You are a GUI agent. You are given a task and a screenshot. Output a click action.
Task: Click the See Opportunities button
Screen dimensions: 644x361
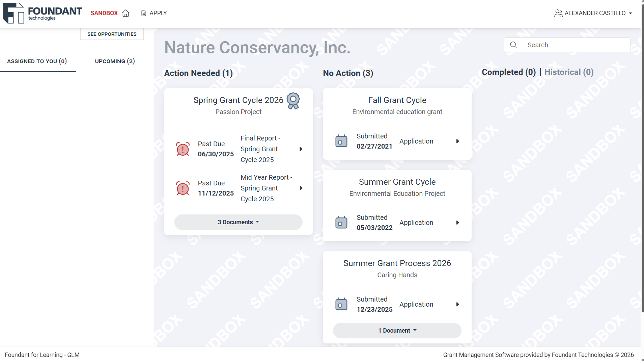coord(112,34)
